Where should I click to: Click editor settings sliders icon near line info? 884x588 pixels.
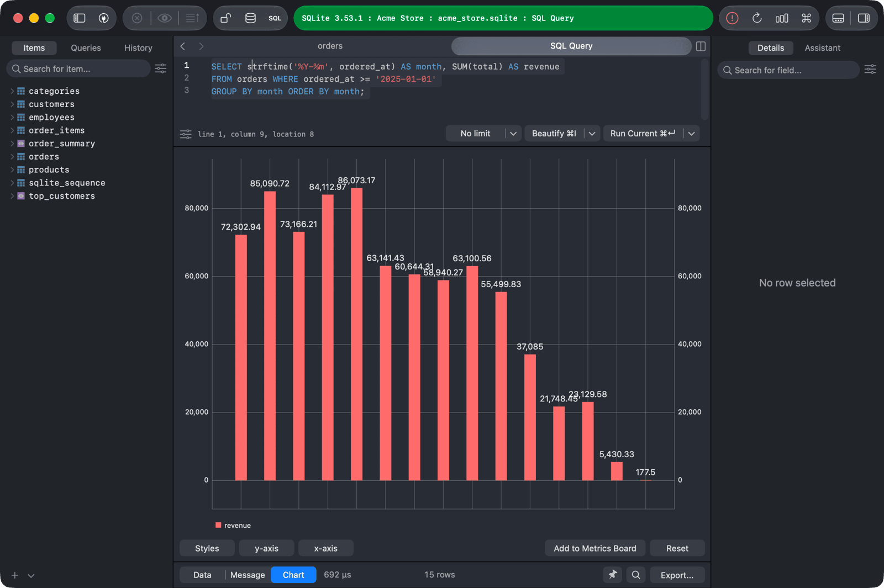click(186, 134)
